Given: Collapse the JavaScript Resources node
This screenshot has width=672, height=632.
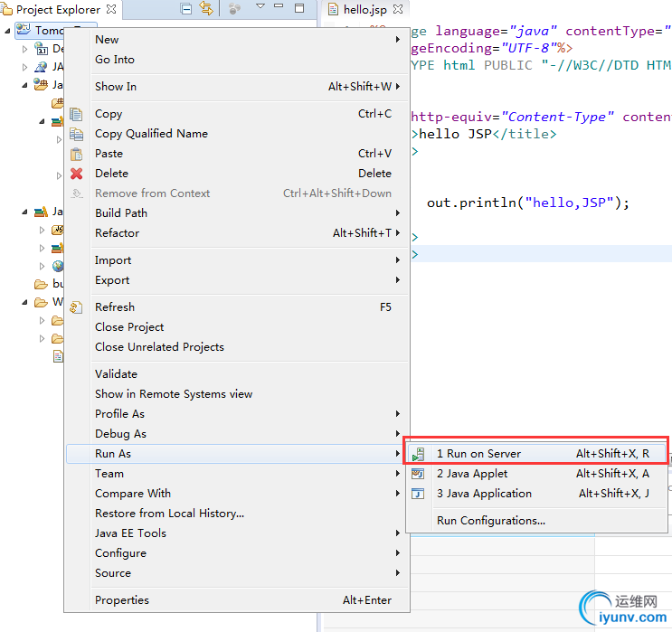Looking at the screenshot, I should click(x=24, y=212).
